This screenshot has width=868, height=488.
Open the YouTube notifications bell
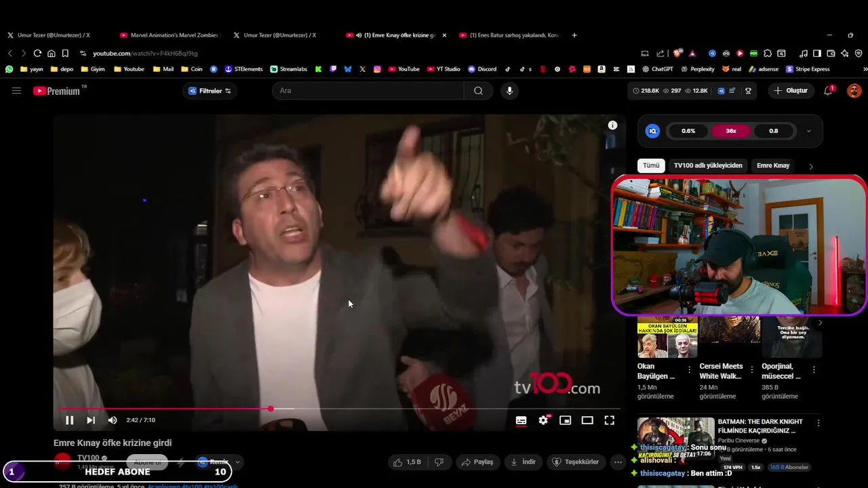(828, 91)
